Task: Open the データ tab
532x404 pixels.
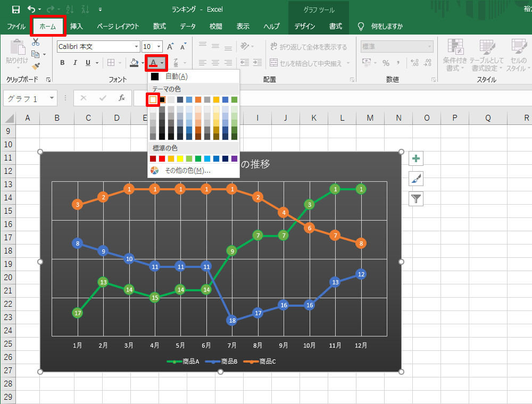Action: pos(188,26)
